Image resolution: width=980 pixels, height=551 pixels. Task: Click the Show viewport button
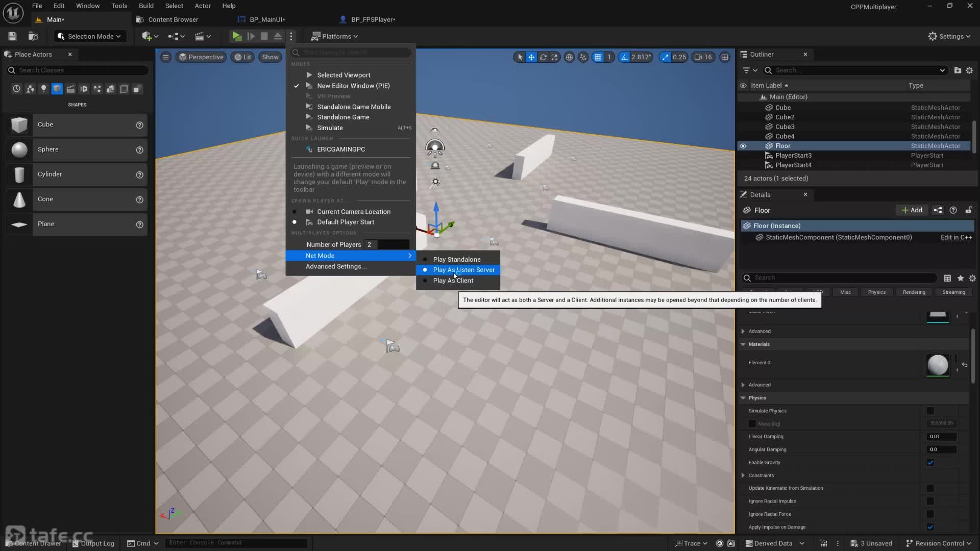tap(270, 57)
